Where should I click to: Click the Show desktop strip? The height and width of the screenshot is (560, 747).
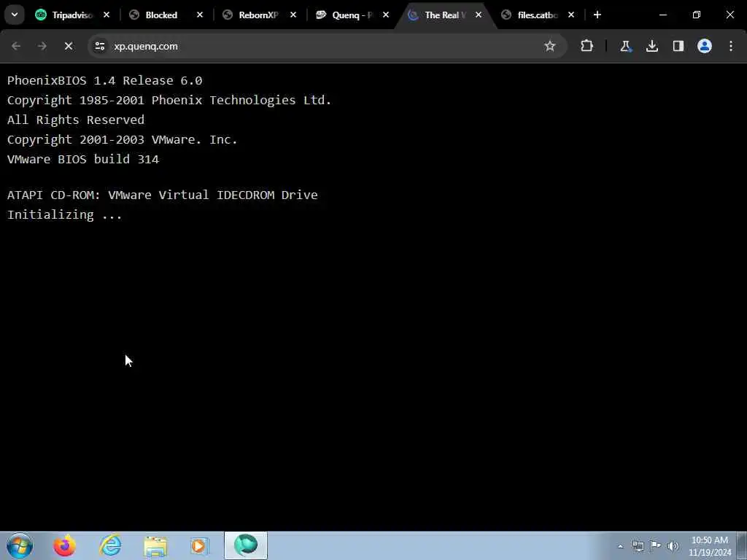[742, 545]
